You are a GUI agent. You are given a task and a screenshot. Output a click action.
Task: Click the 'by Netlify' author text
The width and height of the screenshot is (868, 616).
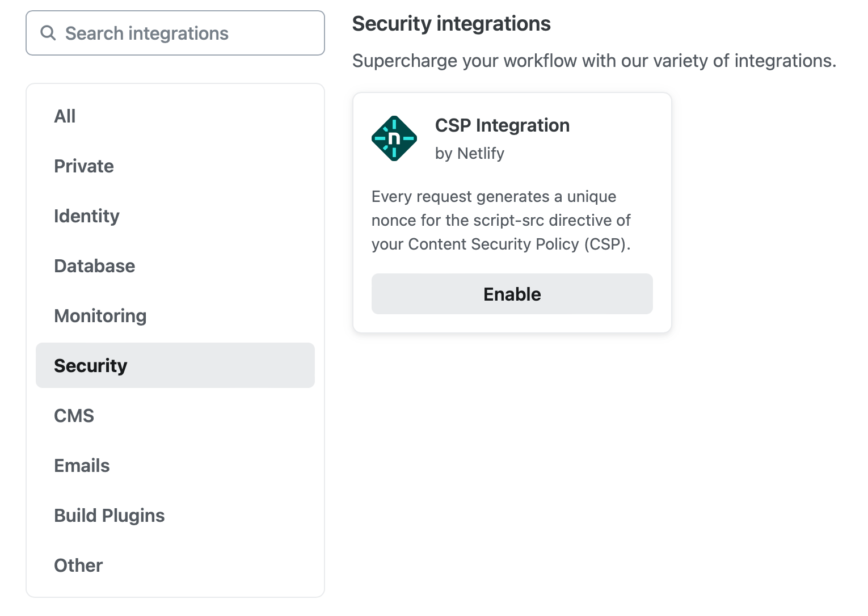pos(469,153)
